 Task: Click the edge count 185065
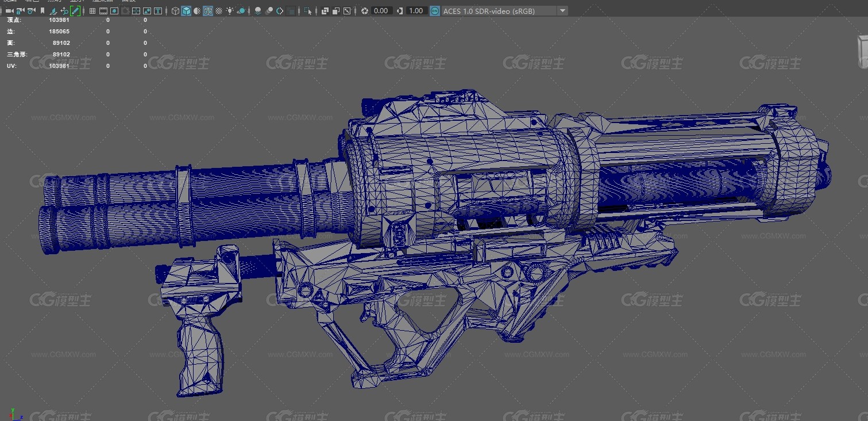pyautogui.click(x=59, y=32)
